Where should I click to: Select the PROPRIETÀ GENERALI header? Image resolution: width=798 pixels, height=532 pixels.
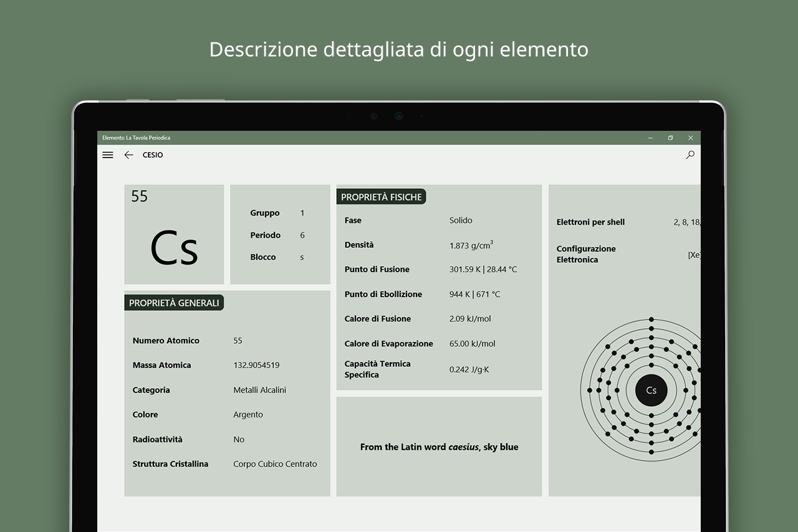click(174, 303)
